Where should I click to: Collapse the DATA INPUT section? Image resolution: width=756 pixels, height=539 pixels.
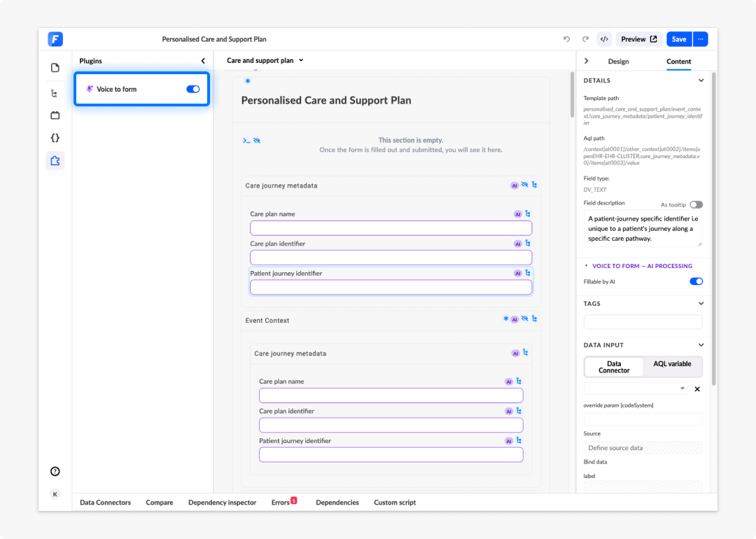coord(701,345)
